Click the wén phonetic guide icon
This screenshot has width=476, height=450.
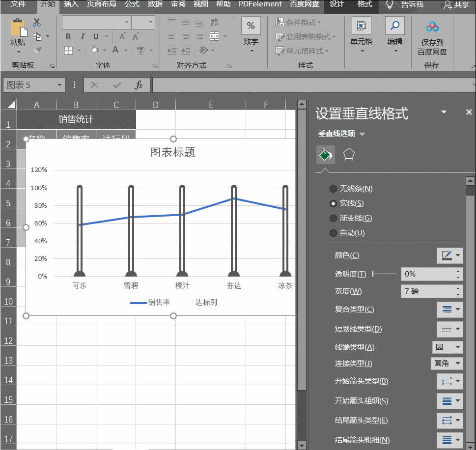coord(140,50)
